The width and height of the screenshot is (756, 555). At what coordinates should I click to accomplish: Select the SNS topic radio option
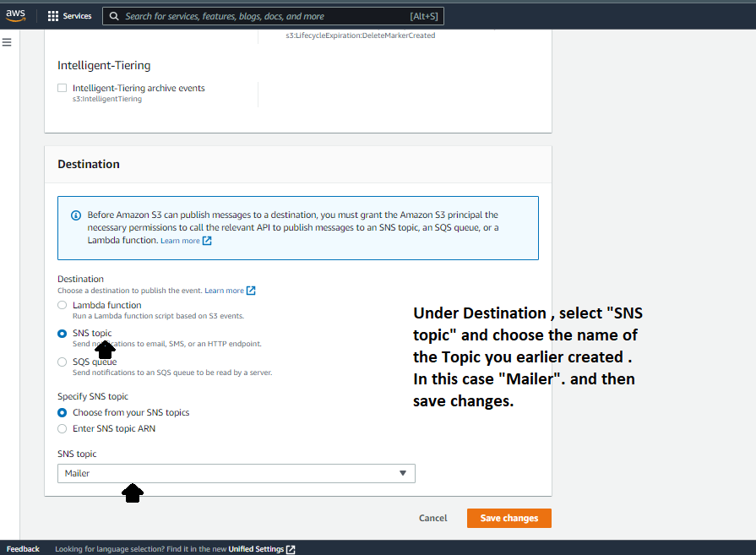coord(63,333)
